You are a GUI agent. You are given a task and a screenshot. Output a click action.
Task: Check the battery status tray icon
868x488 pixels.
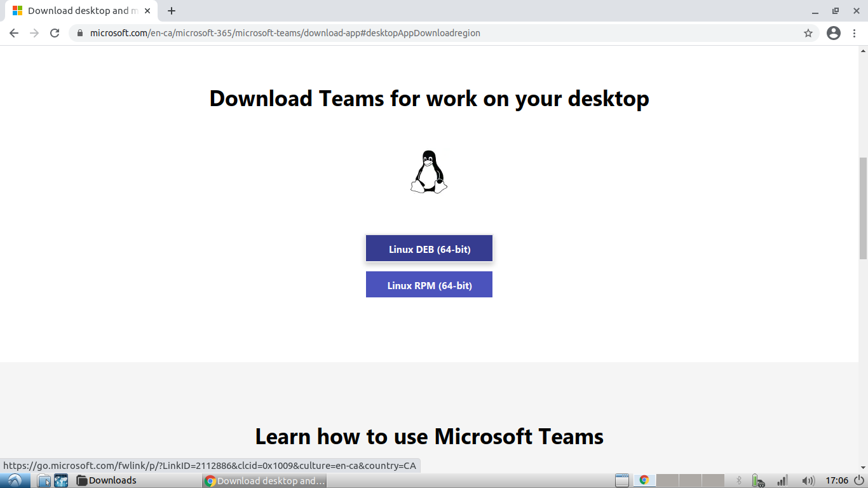(757, 480)
